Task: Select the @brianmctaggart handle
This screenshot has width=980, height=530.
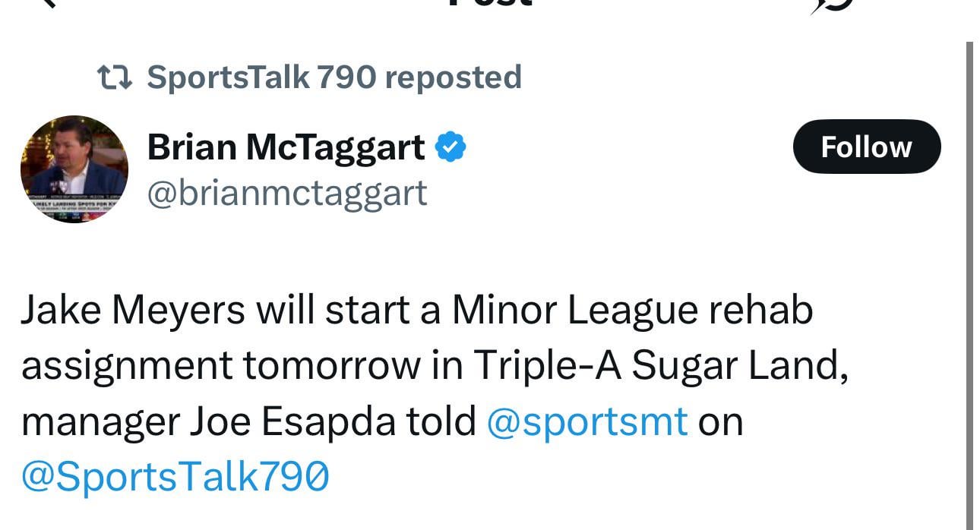Action: point(287,194)
